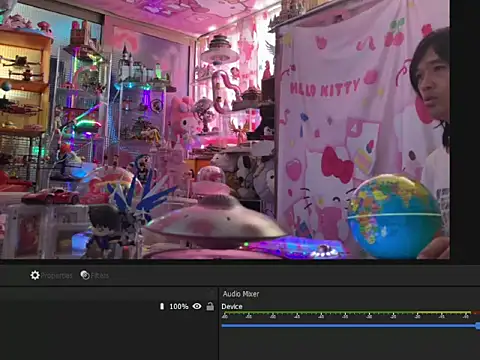This screenshot has height=360, width=480.
Task: Click the Properties button label
Action: coord(56,276)
